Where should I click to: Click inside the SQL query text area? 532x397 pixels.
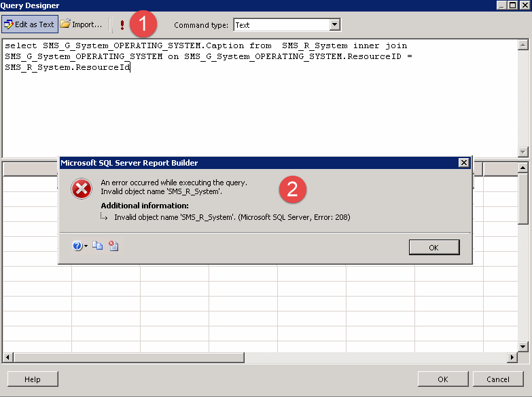pyautogui.click(x=260, y=98)
